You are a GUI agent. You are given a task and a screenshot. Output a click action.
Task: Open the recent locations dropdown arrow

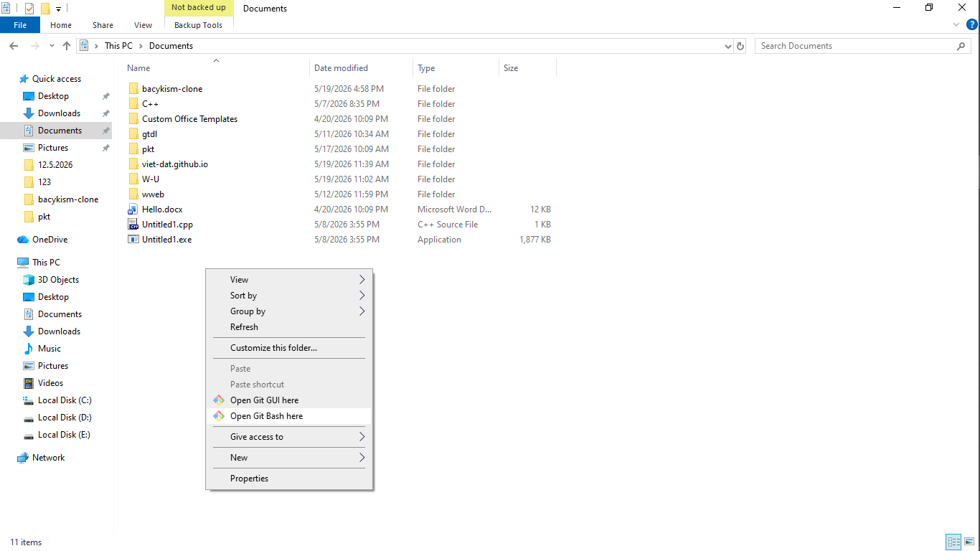(52, 46)
